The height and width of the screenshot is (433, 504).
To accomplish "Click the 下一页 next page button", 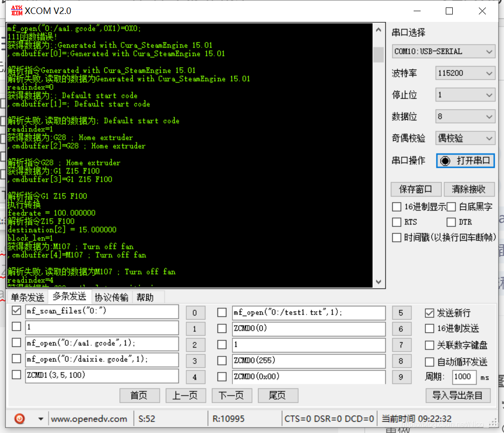I will [x=232, y=395].
